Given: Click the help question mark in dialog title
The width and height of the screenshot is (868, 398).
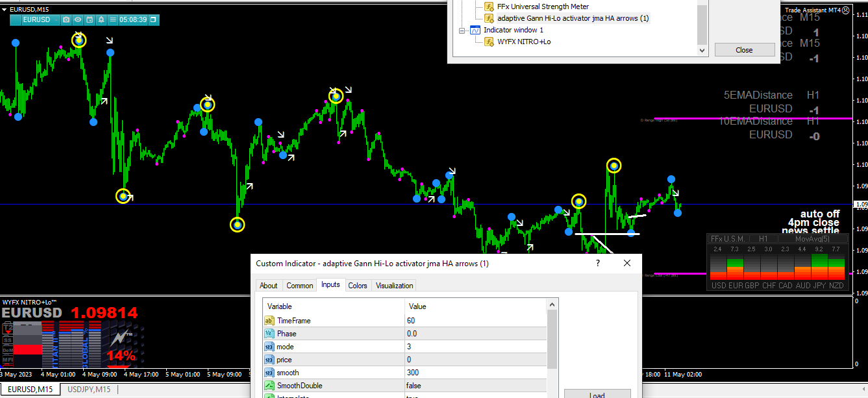Looking at the screenshot, I should (598, 263).
